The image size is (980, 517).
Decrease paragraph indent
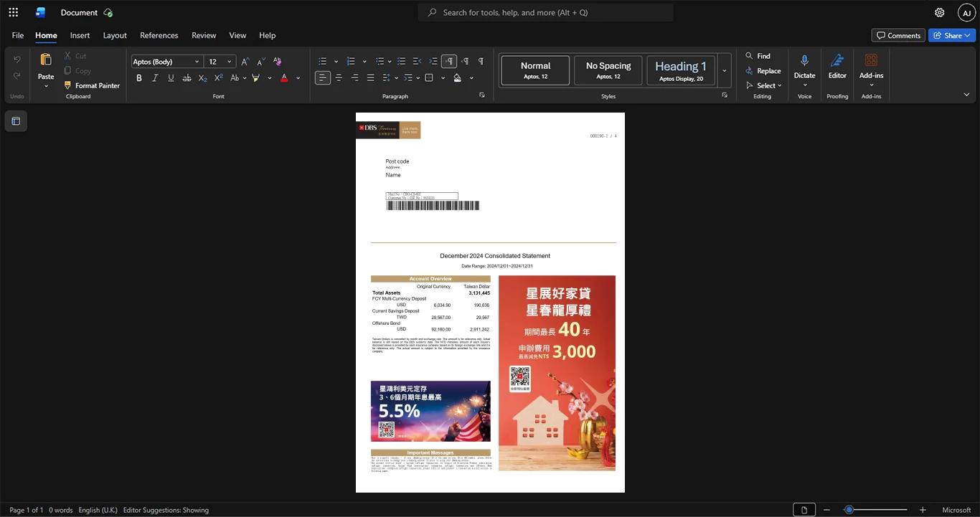417,61
